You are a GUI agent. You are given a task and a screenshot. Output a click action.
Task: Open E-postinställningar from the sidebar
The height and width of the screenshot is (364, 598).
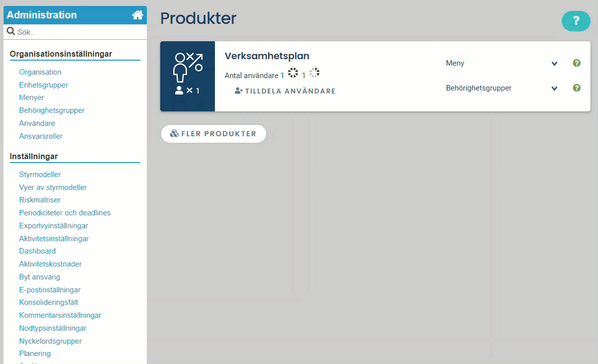pyautogui.click(x=50, y=290)
